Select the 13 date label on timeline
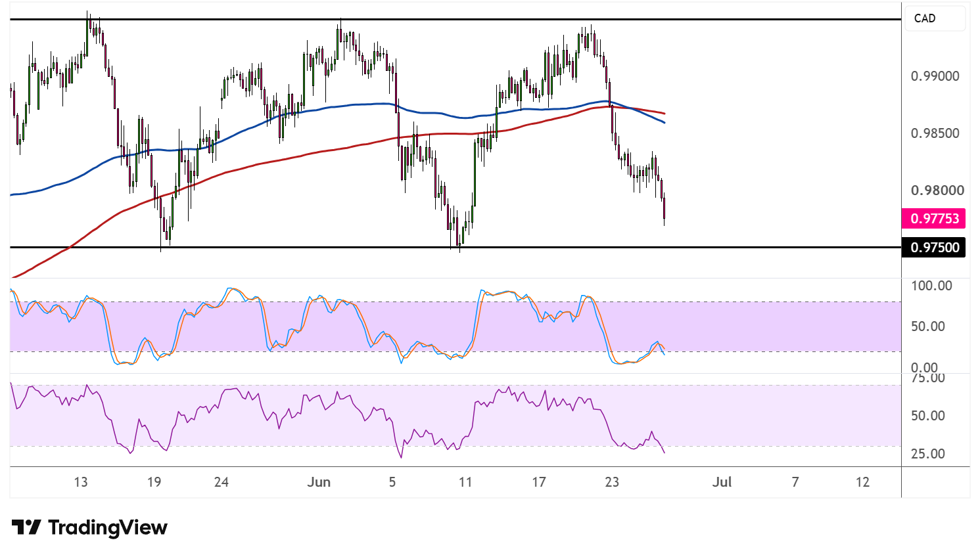 (80, 482)
